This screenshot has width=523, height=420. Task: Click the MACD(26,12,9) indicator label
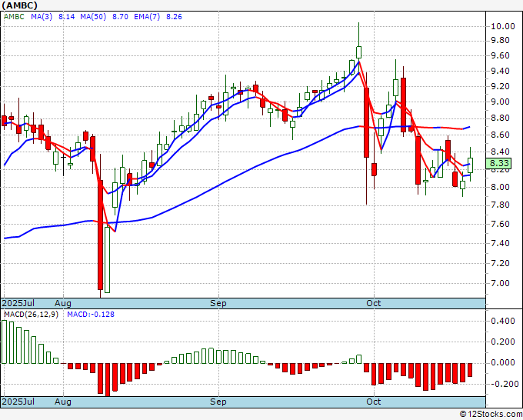click(x=31, y=315)
